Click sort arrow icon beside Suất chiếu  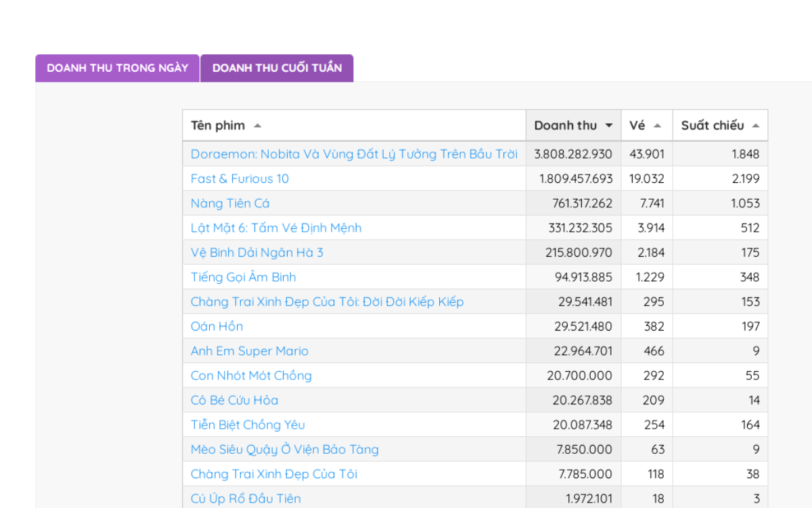pos(755,126)
